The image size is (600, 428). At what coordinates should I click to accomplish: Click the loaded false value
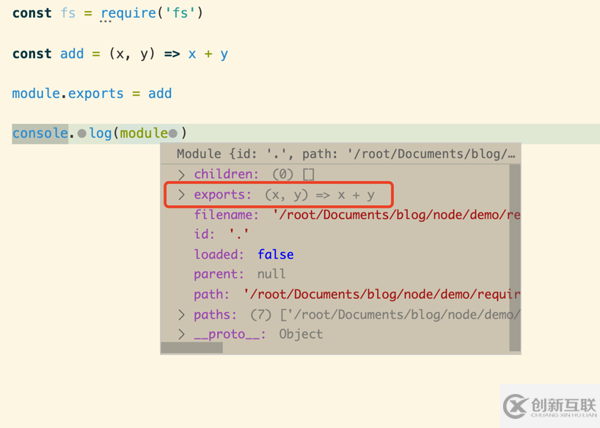[275, 254]
